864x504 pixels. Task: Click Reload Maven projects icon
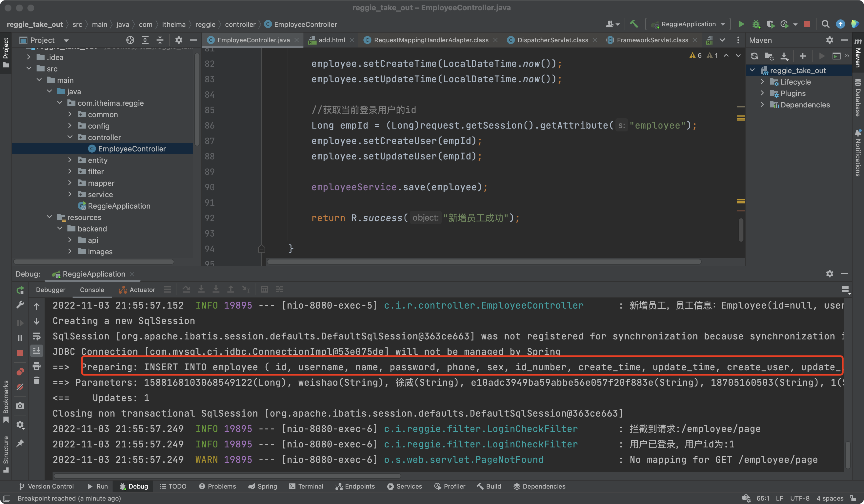[754, 56]
